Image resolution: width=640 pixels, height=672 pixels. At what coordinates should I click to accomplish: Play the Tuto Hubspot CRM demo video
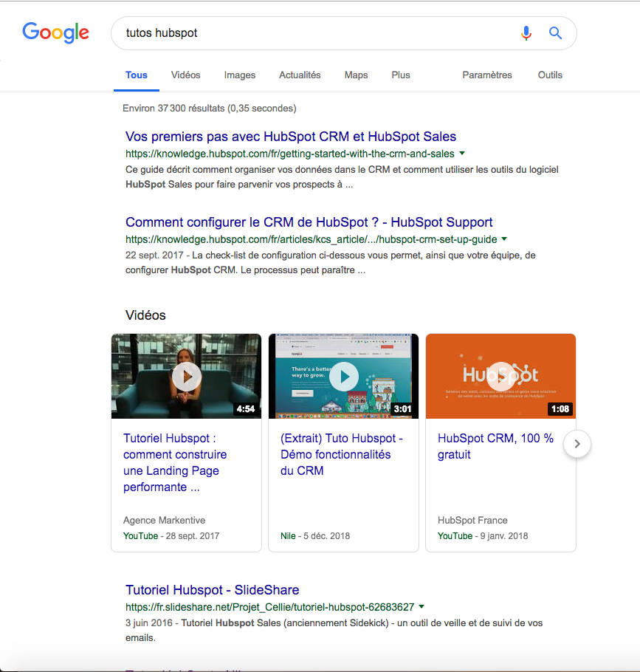[x=343, y=377]
